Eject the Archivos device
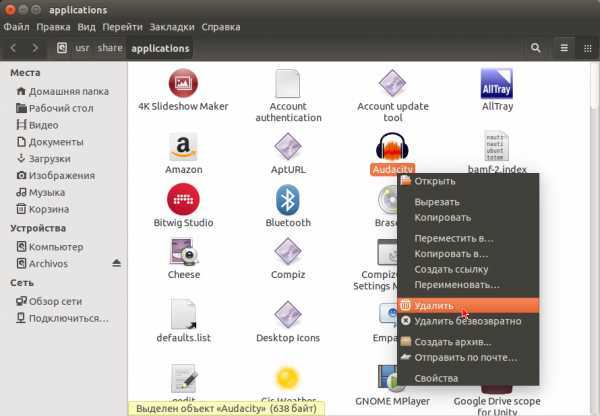The image size is (600, 416). 117,263
